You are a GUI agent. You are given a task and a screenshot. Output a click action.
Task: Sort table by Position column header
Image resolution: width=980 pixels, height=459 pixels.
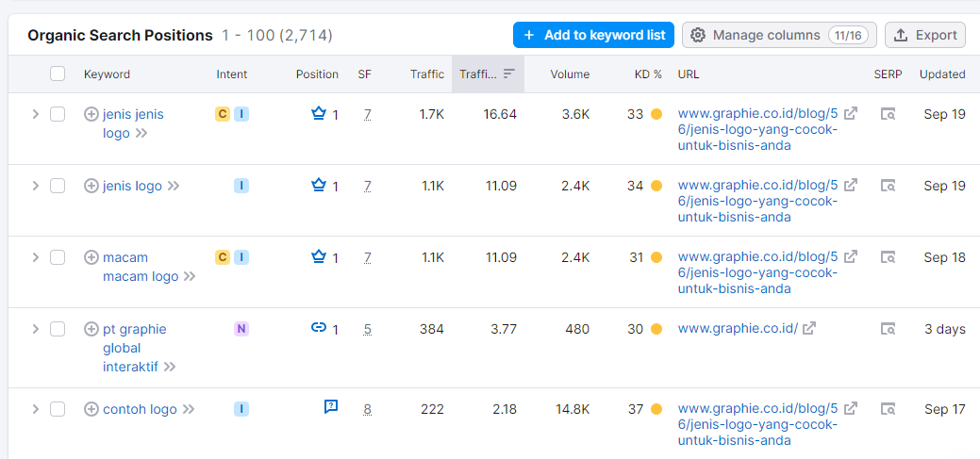point(317,74)
